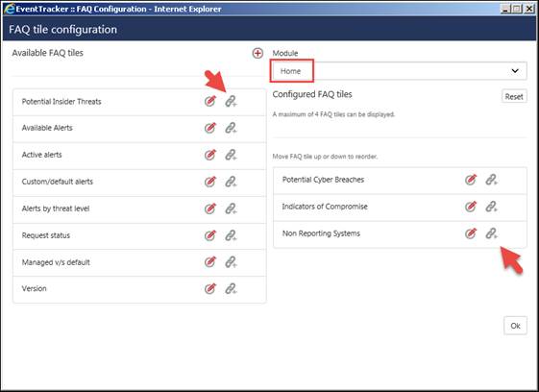The image size is (539, 392).
Task: Edit the Indicators of Compromise tile
Action: click(x=471, y=207)
